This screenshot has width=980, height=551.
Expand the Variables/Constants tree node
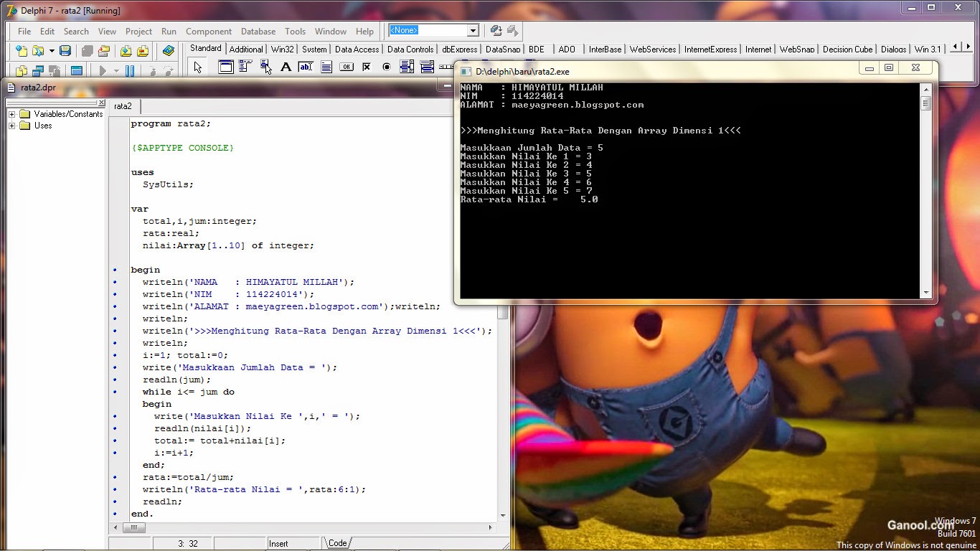(11, 114)
